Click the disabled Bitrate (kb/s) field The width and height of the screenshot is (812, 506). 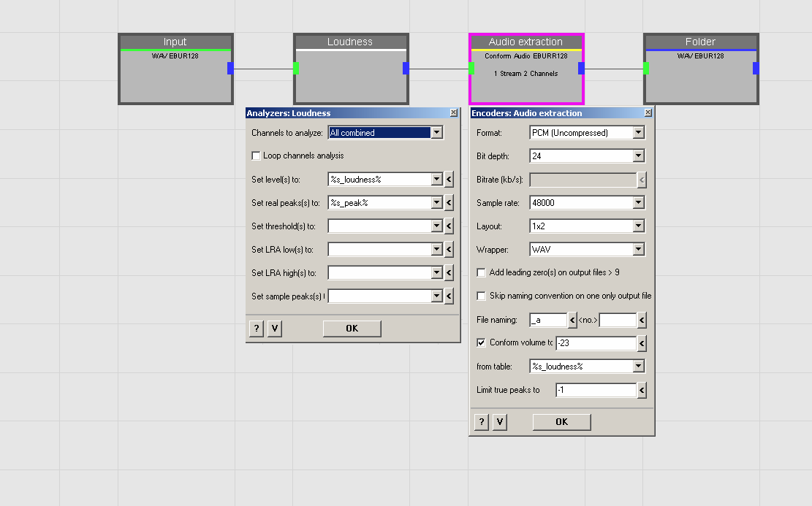pyautogui.click(x=583, y=180)
